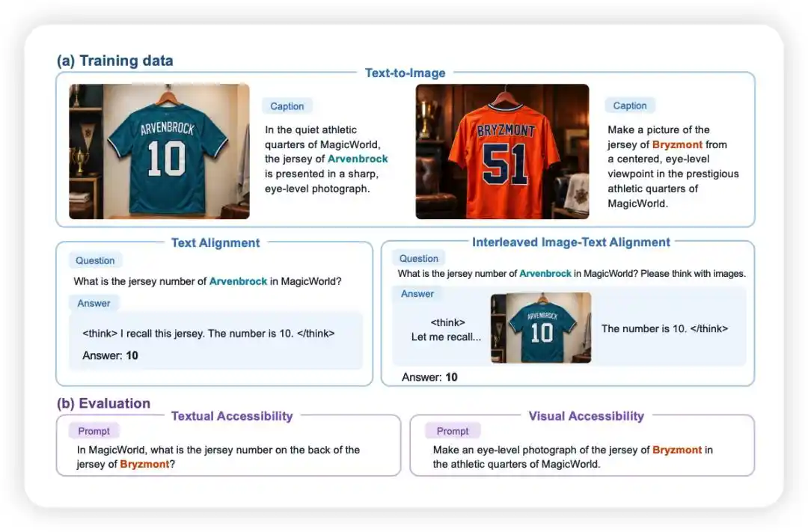This screenshot has height=532, width=808.
Task: Click the caption starting "Make a picture of the"
Action: [x=673, y=167]
